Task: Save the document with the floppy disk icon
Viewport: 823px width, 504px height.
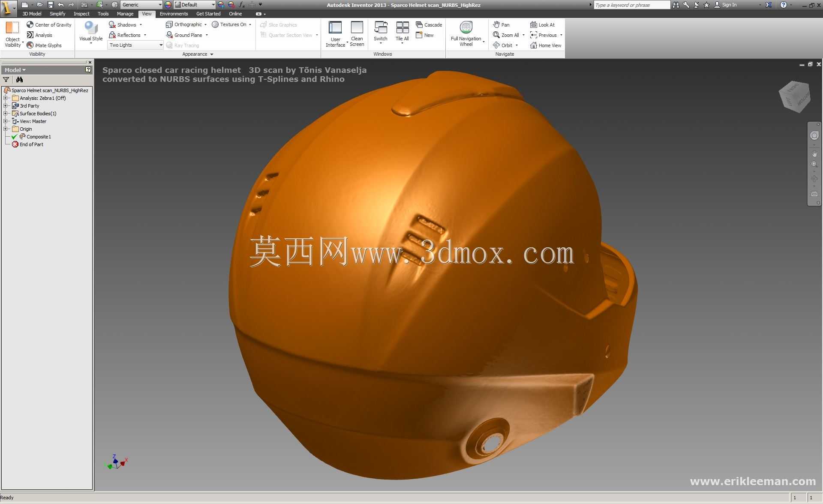Action: [x=50, y=5]
